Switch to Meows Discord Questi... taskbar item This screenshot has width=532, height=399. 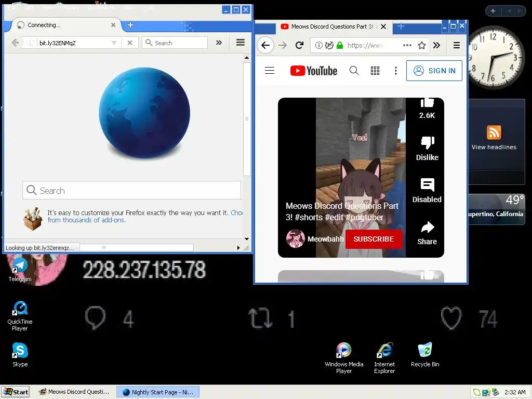coord(74,392)
